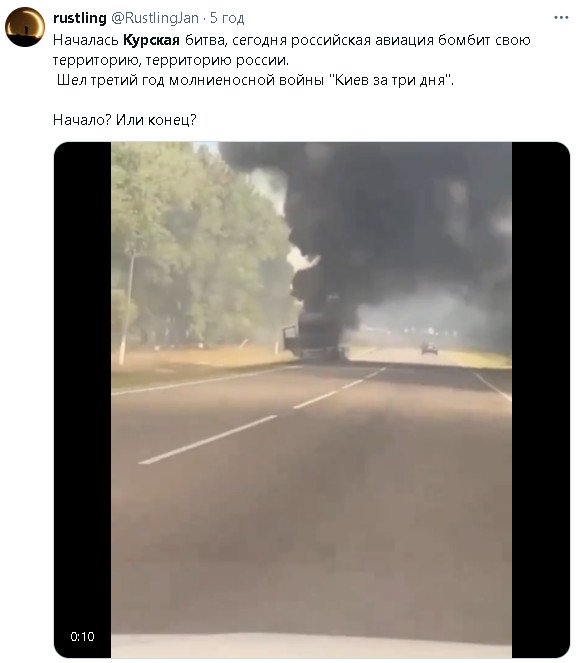Open the rustling profile avatar picture
The width and height of the screenshot is (584, 663).
25,27
